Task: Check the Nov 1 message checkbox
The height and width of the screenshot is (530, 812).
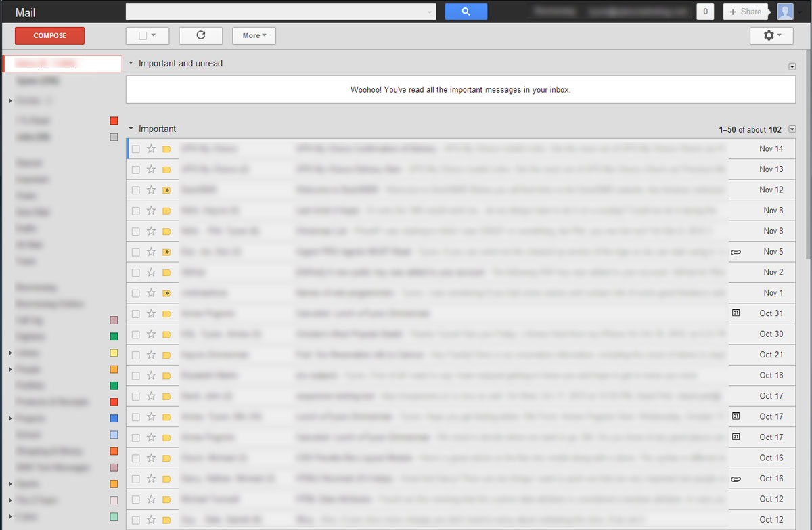Action: coord(135,293)
